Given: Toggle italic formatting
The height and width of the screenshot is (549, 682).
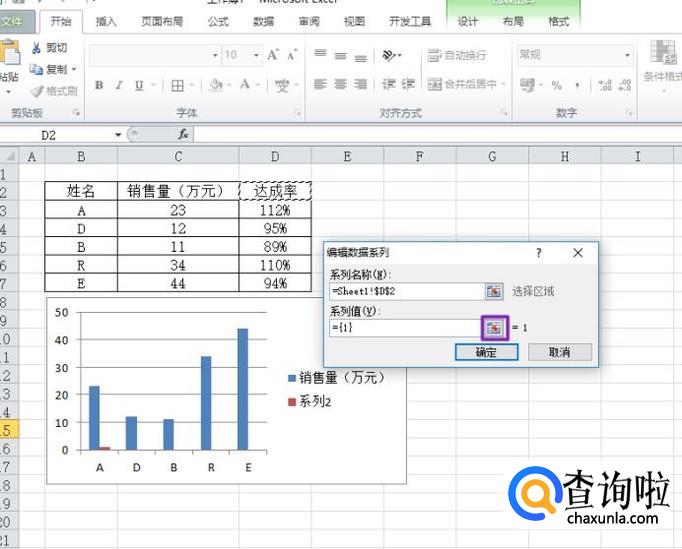Looking at the screenshot, I should tap(118, 86).
